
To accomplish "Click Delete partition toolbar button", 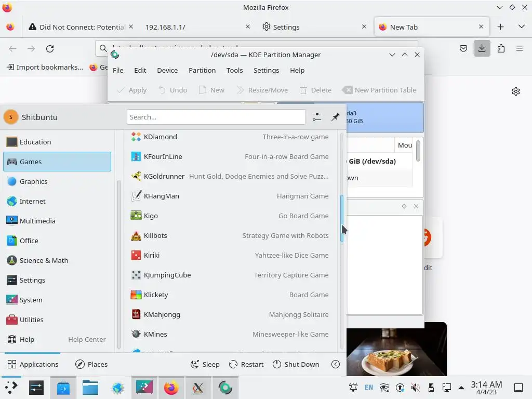I will pyautogui.click(x=315, y=90).
